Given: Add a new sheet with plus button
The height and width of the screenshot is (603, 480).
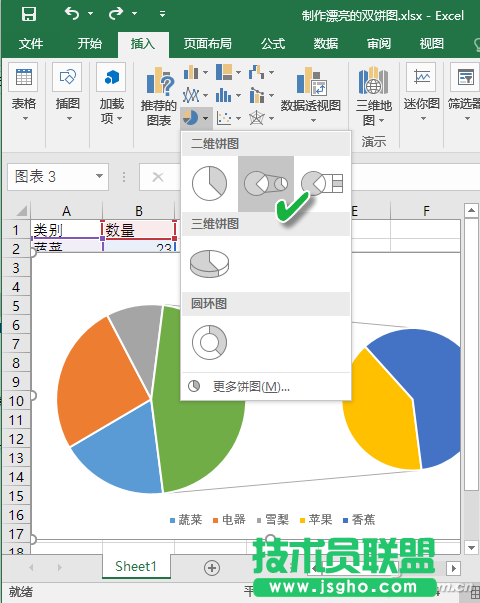Looking at the screenshot, I should pyautogui.click(x=212, y=568).
